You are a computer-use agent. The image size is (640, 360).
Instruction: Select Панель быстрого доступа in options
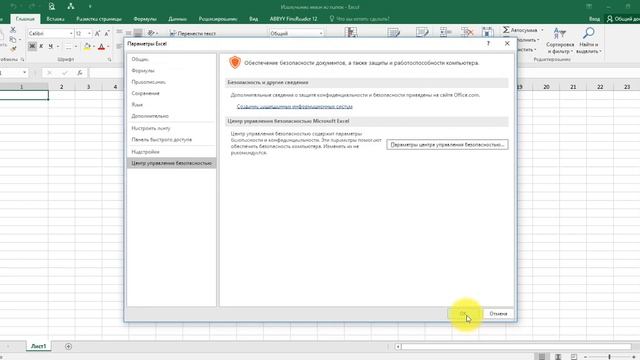pyautogui.click(x=171, y=140)
